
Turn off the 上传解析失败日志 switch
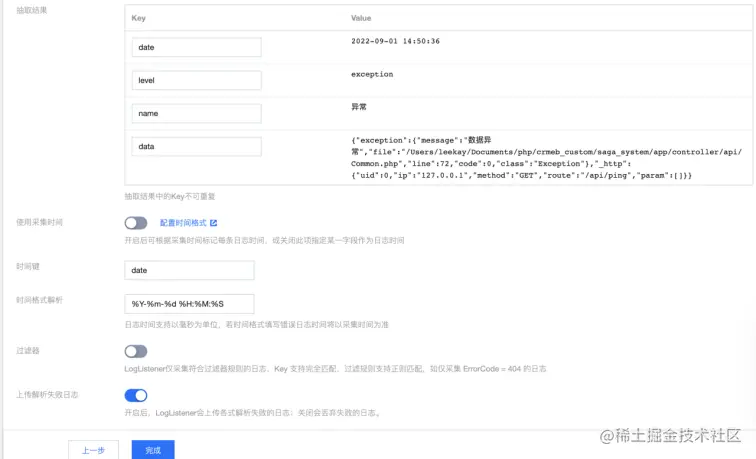click(136, 395)
